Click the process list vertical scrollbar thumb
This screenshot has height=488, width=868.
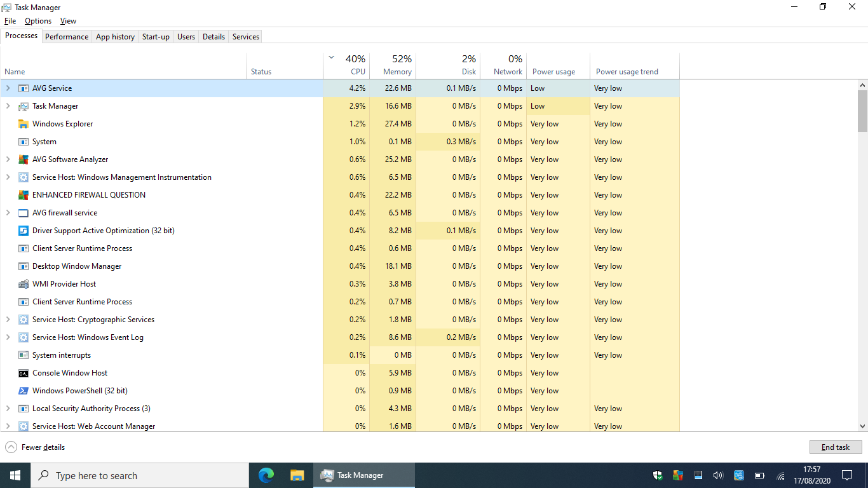pyautogui.click(x=862, y=111)
